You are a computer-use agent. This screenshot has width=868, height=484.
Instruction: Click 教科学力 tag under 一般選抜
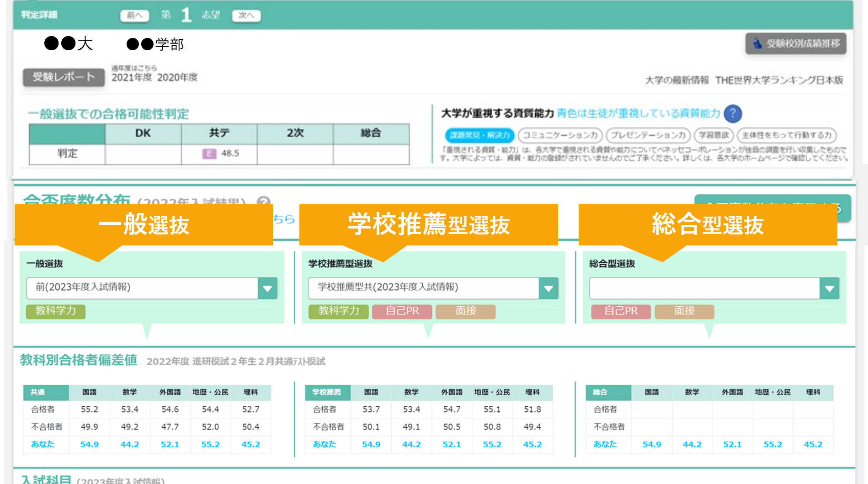tap(56, 311)
